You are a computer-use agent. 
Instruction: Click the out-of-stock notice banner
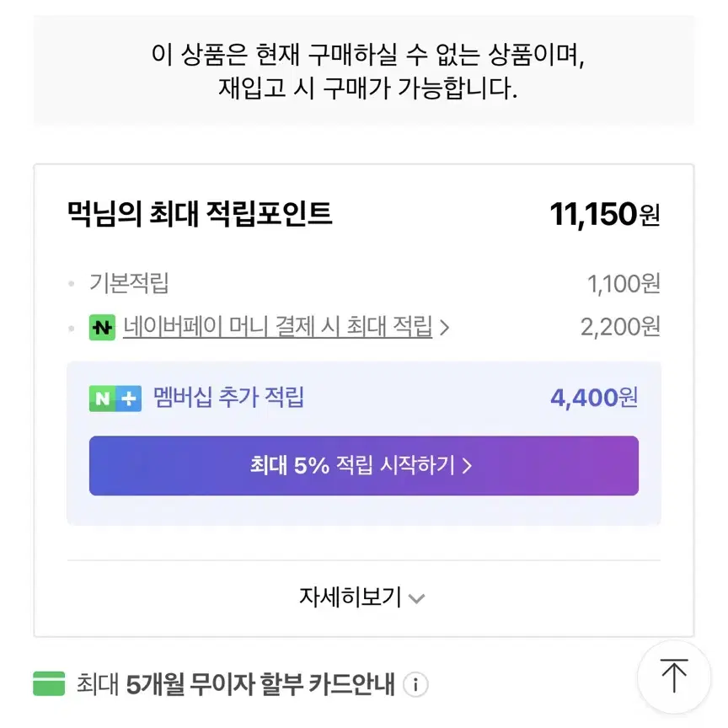pyautogui.click(x=364, y=70)
